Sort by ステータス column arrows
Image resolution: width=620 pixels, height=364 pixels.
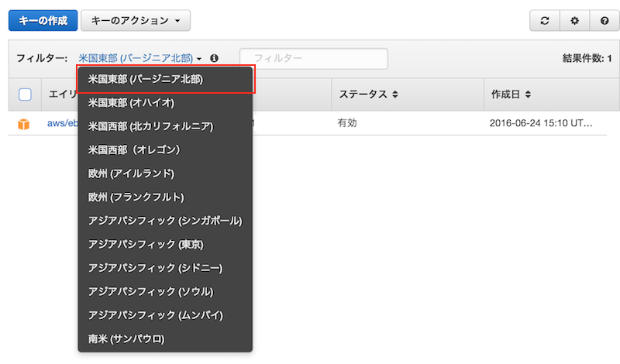click(x=395, y=94)
